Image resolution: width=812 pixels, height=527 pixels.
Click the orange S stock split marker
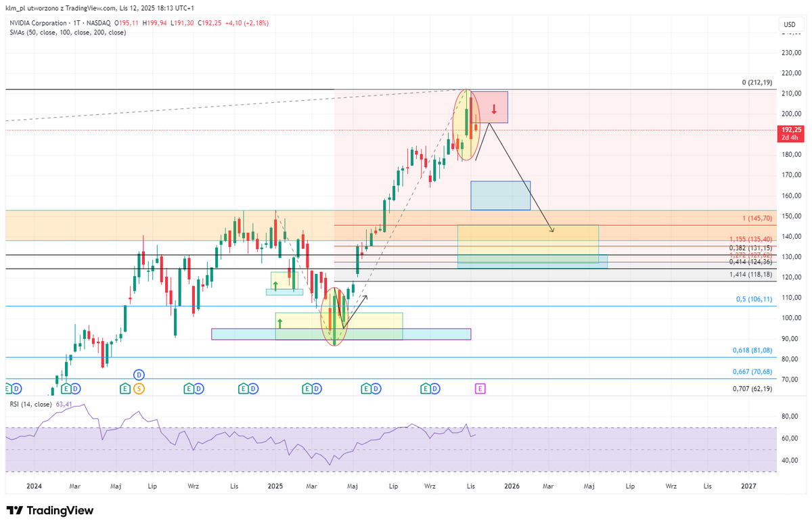[x=139, y=388]
